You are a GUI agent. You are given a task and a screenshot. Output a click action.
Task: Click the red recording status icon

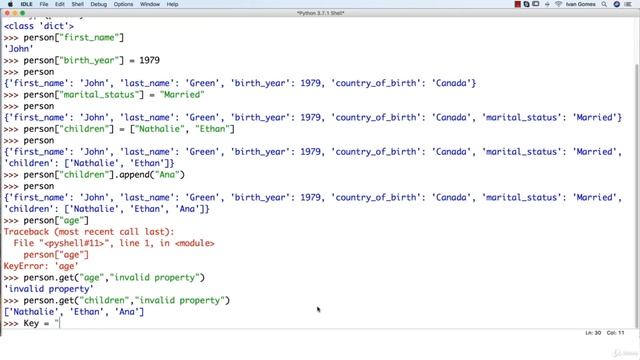(x=518, y=4)
